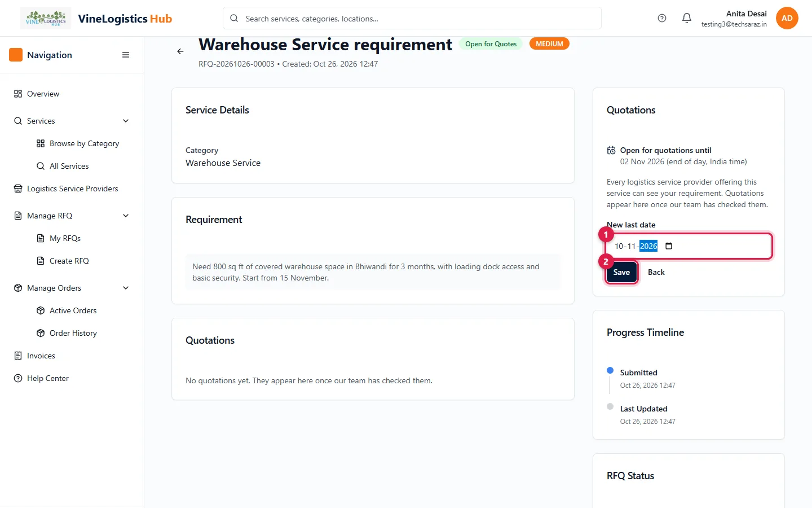Click the MEDIUM priority badge
This screenshot has height=508, width=812.
click(x=549, y=44)
